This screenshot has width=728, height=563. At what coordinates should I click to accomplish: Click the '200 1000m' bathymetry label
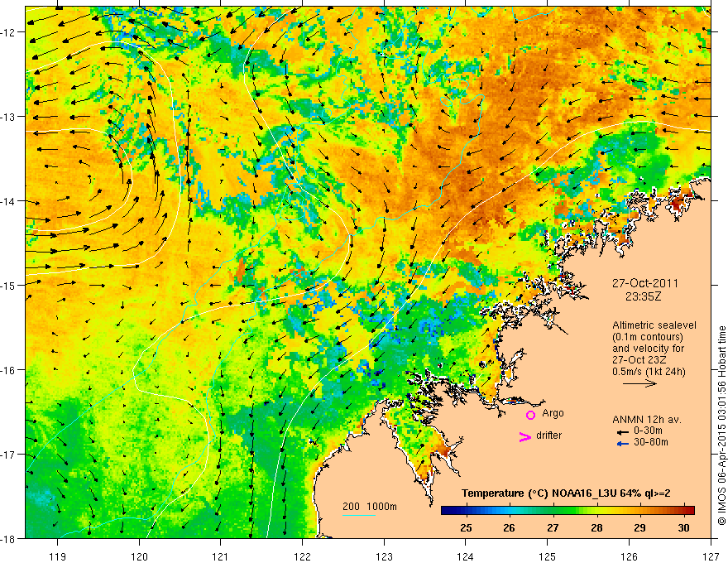pyautogui.click(x=370, y=507)
